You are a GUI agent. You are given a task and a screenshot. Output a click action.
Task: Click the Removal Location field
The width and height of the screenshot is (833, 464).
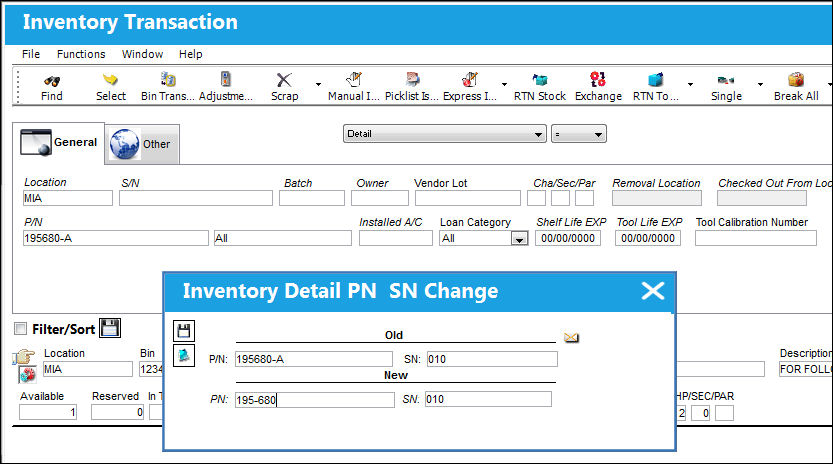click(657, 198)
